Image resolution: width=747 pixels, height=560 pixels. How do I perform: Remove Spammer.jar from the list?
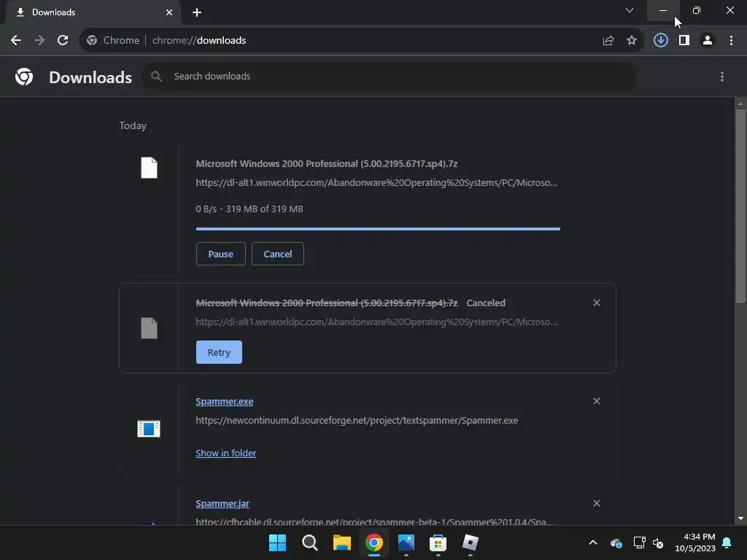[x=597, y=503]
